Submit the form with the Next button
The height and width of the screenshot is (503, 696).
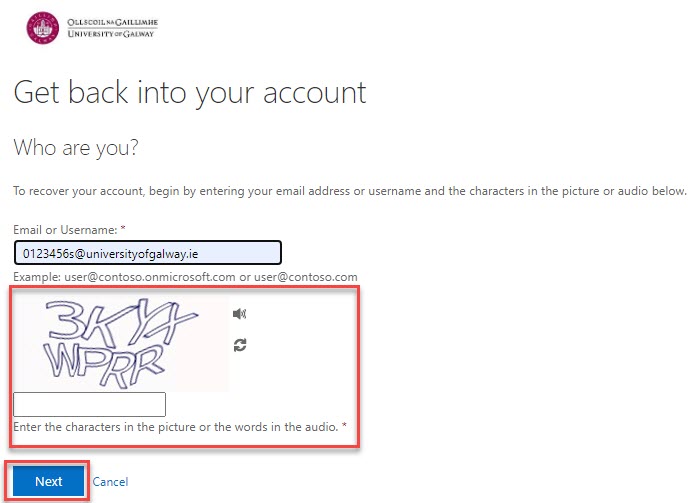48,481
